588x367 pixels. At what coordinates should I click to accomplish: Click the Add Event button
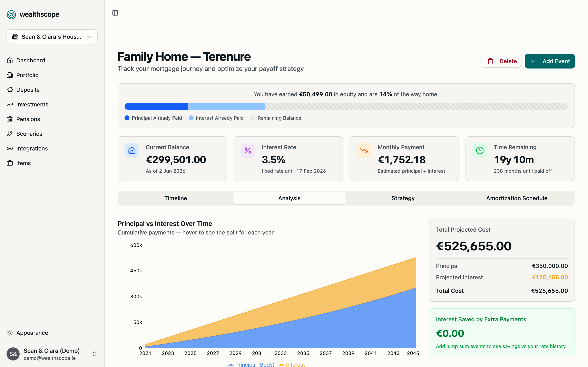tap(550, 61)
